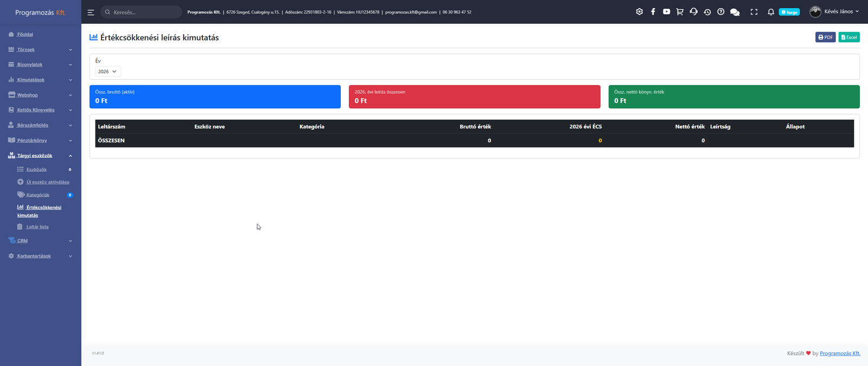Viewport: 868px width, 366px height.
Task: Expand Pénztárkönyv chevron arrow
Action: pos(71,140)
